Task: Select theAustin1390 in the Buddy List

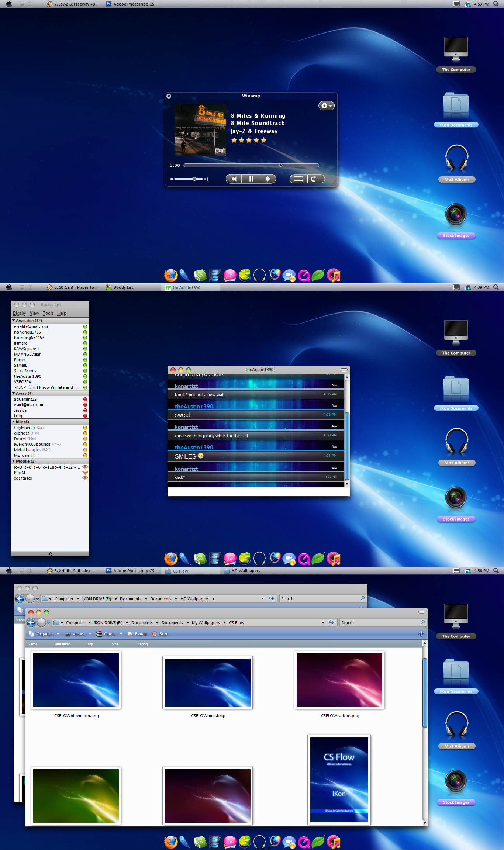Action: click(x=50, y=376)
